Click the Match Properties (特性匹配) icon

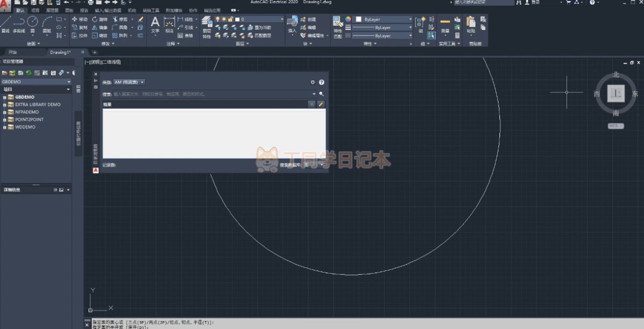click(337, 26)
